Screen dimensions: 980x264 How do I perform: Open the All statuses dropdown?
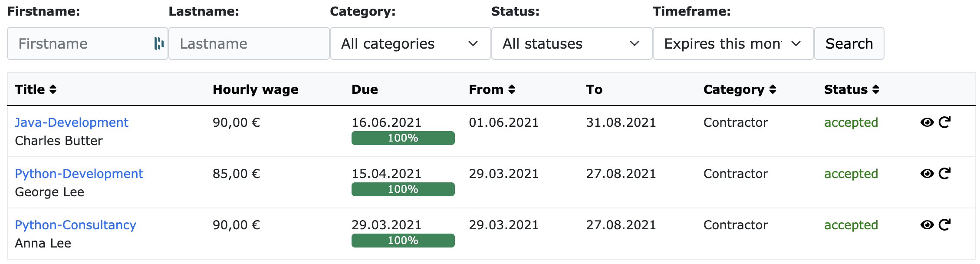tap(571, 43)
